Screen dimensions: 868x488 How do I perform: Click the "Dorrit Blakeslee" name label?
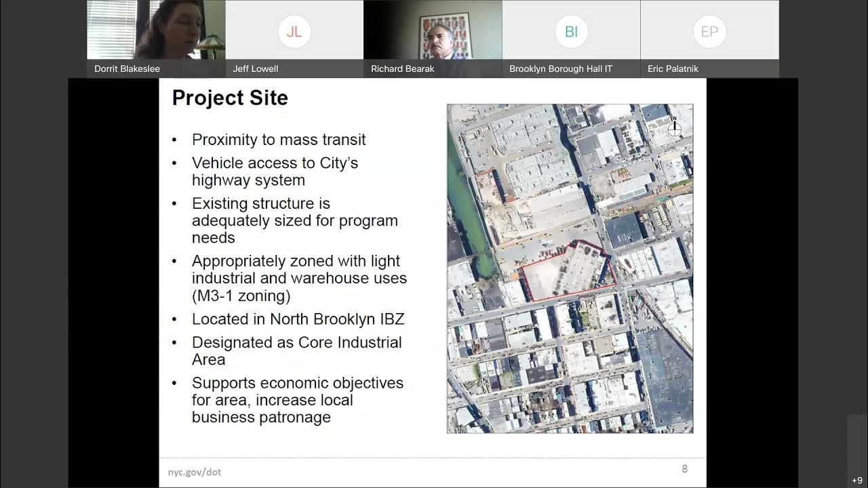[127, 68]
